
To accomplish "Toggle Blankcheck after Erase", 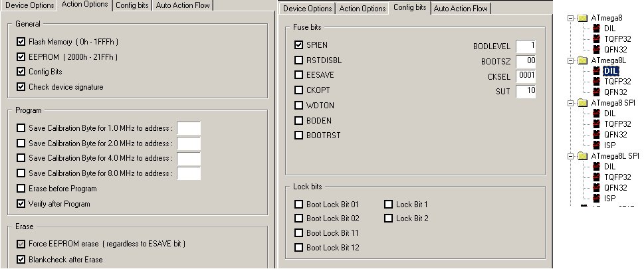I will (21, 259).
